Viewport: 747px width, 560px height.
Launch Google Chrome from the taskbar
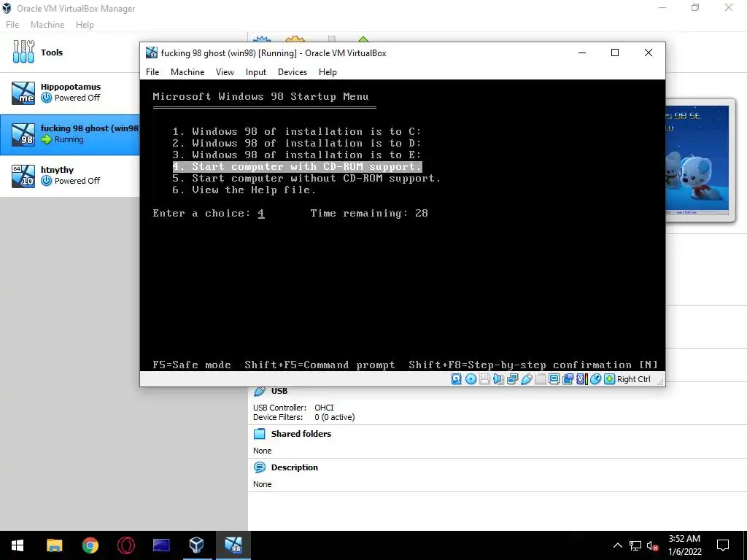(x=90, y=545)
